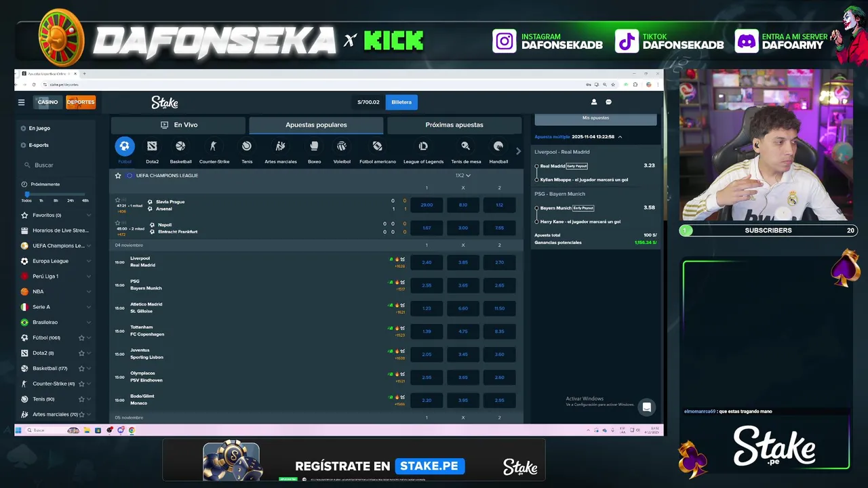Screen dimensions: 868x488
Task: Switch to the Apuestas populares tab
Action: (316, 125)
